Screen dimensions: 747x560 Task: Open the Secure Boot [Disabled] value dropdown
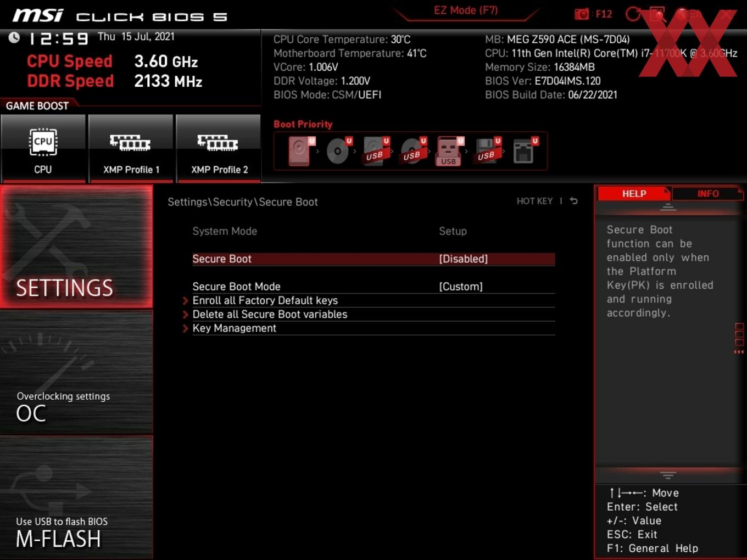(463, 259)
